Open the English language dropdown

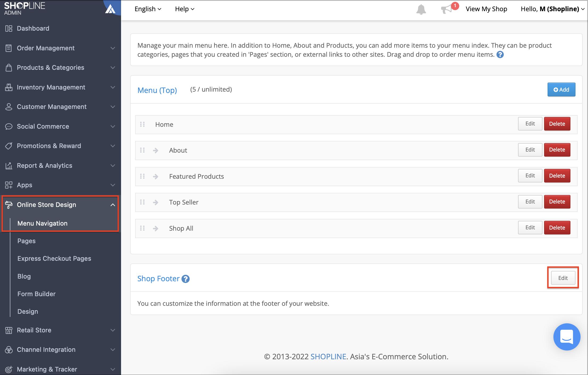(148, 9)
